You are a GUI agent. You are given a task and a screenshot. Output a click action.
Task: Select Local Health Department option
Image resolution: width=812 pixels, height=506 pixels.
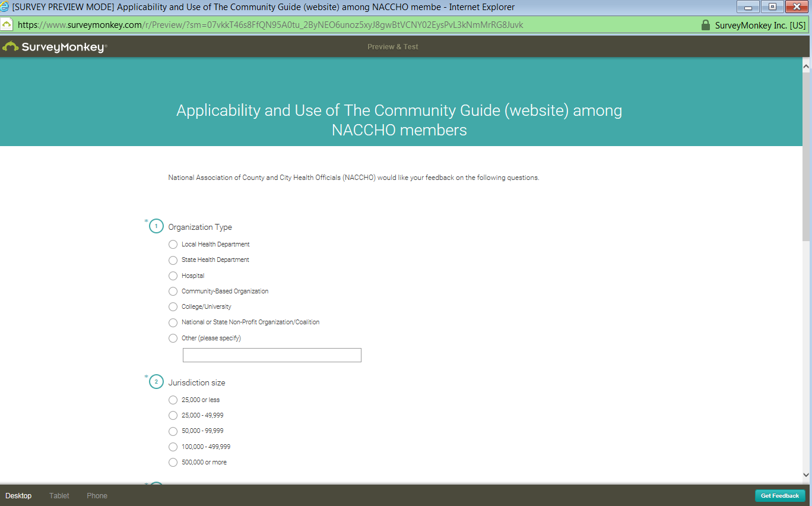(173, 245)
